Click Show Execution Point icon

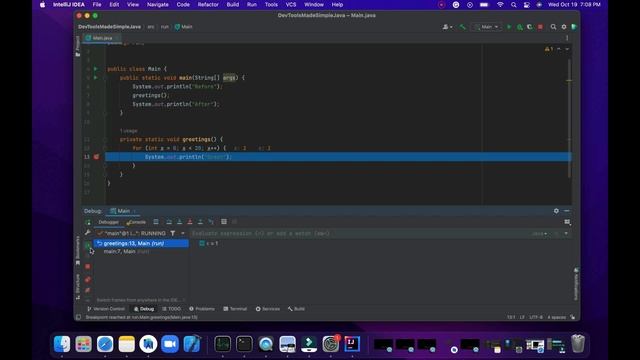click(x=156, y=222)
